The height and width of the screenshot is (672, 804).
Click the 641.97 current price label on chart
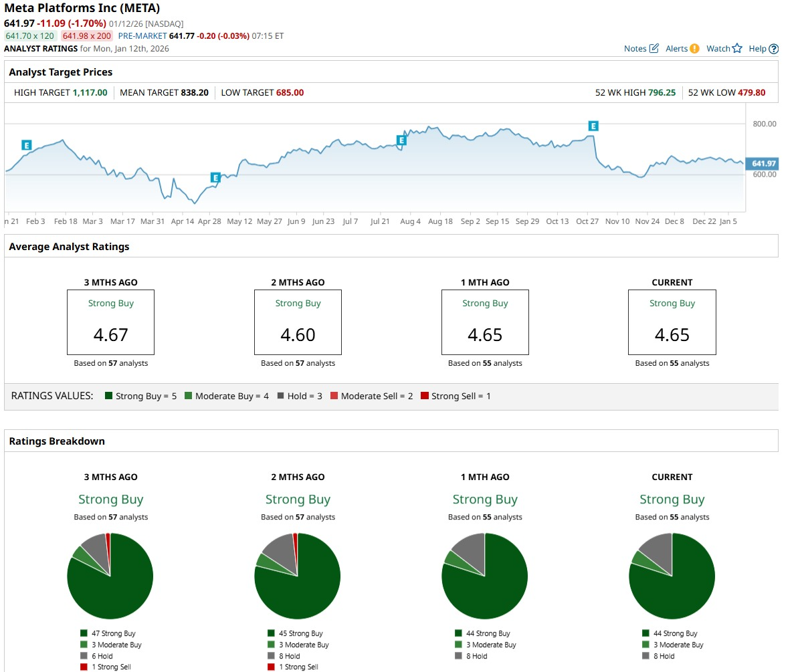point(763,164)
